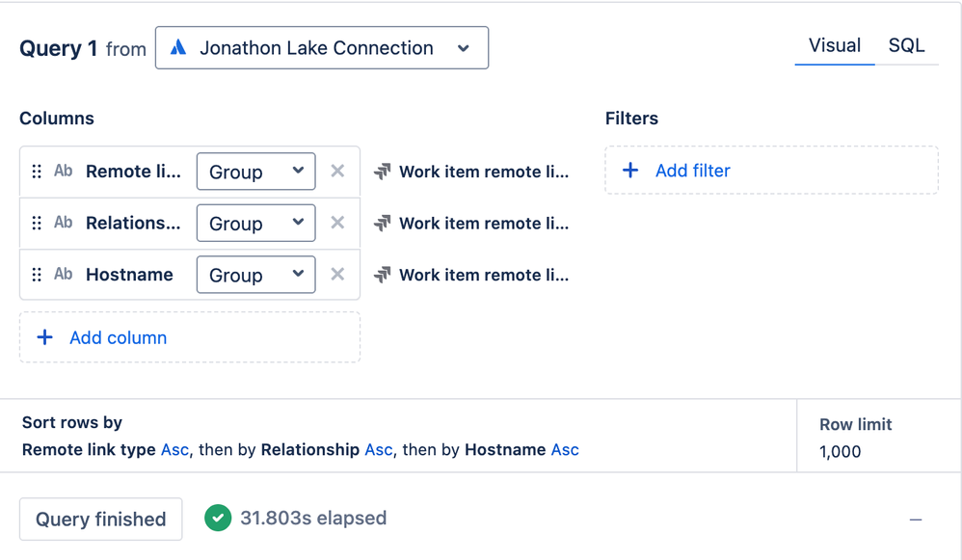Click Jira icon beside Hostname row

coord(383,275)
